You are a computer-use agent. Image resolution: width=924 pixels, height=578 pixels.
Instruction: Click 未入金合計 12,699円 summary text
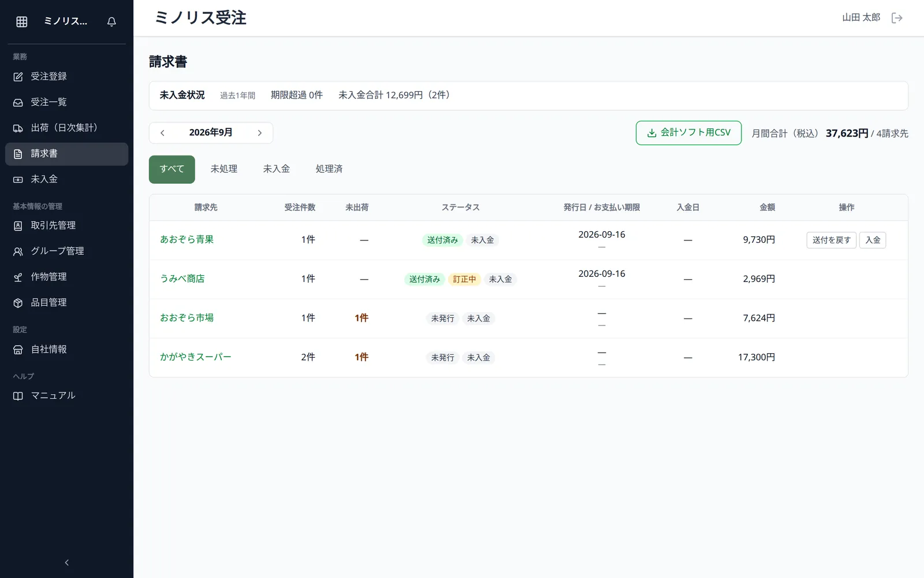point(394,95)
